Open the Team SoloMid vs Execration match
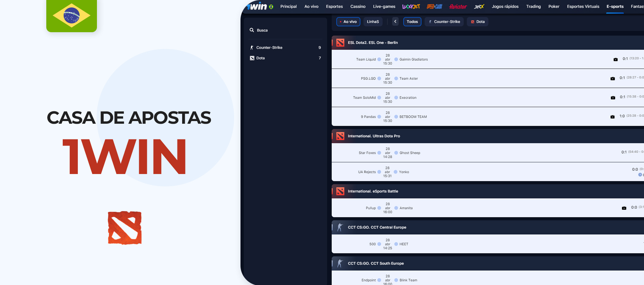This screenshot has height=285, width=644. [488, 98]
